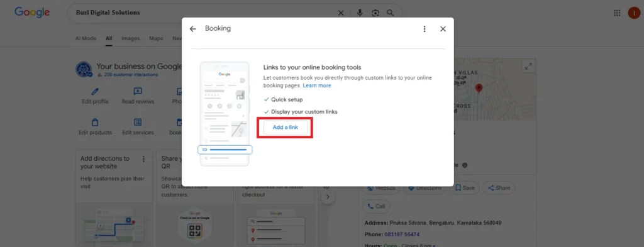Select the All results tab
Screen dimensions: 644x247
pyautogui.click(x=109, y=38)
